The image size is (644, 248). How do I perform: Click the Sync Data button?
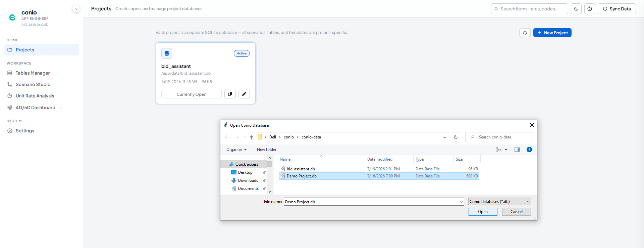click(617, 9)
